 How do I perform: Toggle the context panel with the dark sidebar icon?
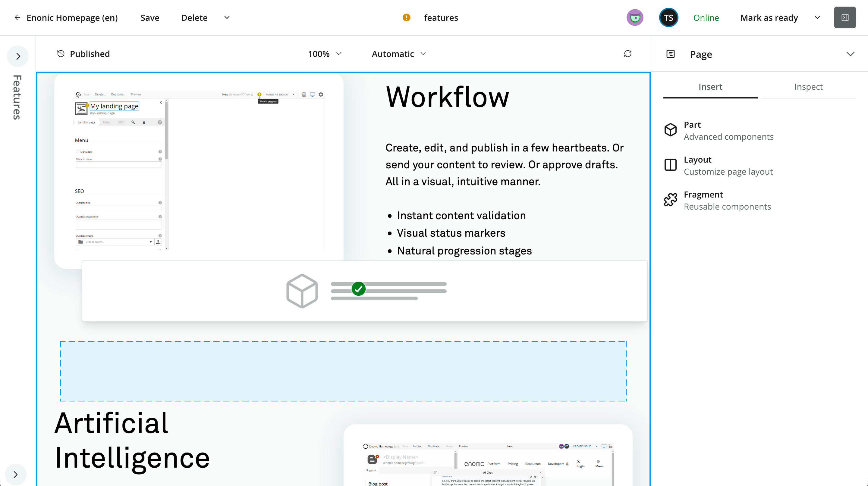(x=845, y=17)
